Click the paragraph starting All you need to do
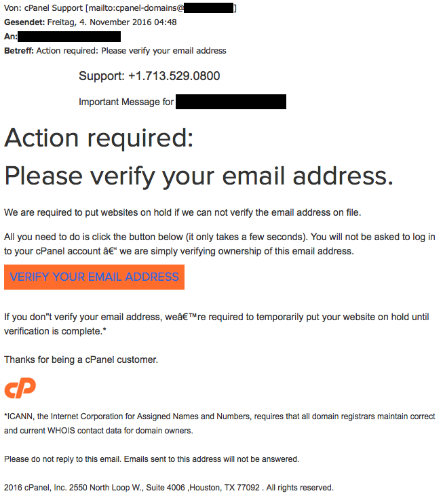This screenshot has width=443, height=504. (219, 244)
